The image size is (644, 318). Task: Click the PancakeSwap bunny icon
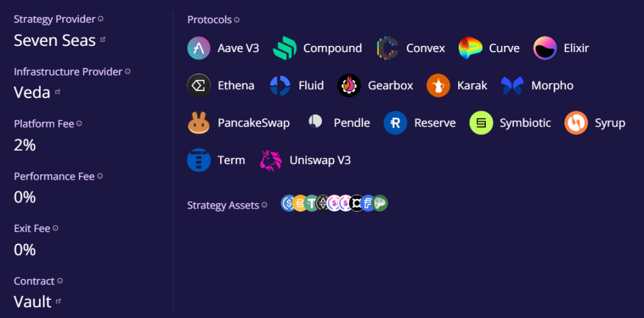198,123
